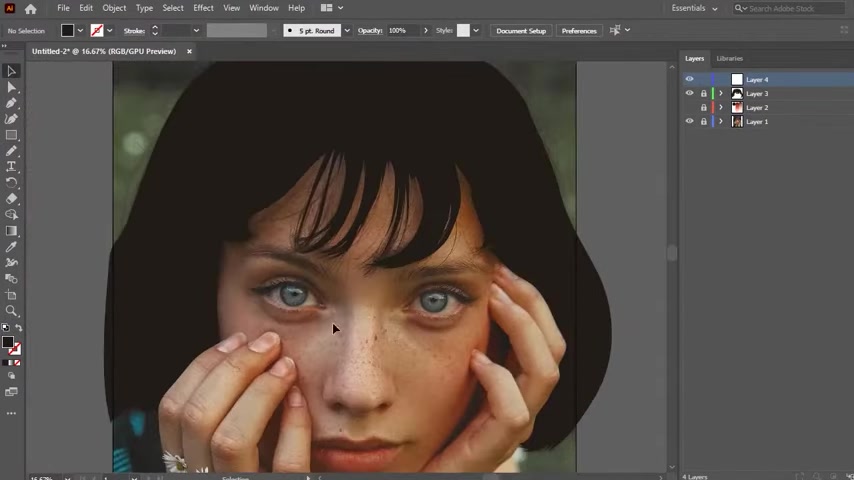Open the Stroke color dropdown arrow
Viewport: 854px width, 480px height.
pyautogui.click(x=109, y=31)
